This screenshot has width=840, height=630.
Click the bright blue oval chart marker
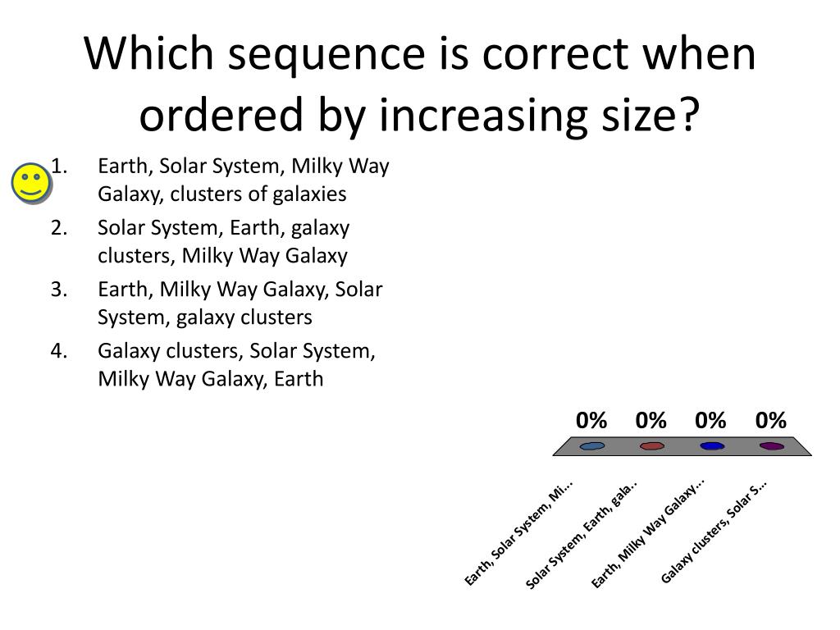click(x=712, y=446)
